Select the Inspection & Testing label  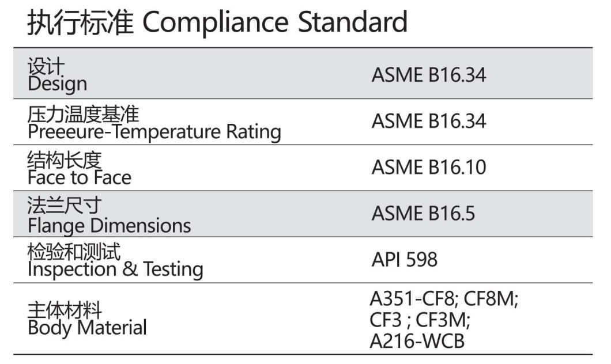coord(115,270)
